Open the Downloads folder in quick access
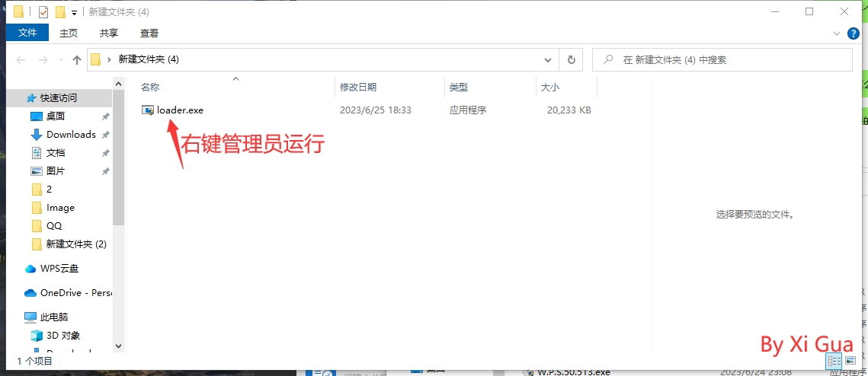 pos(71,134)
